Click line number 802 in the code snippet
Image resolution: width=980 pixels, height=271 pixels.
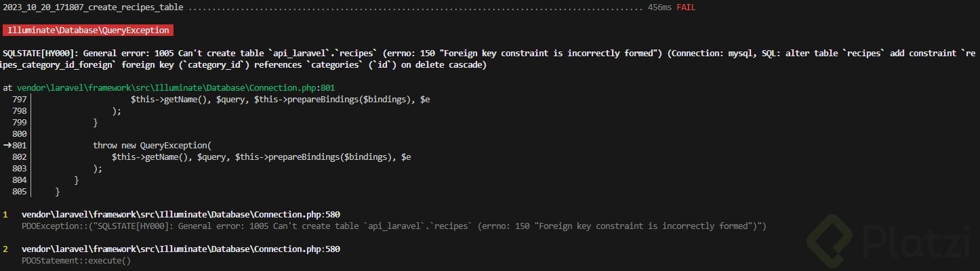point(19,157)
